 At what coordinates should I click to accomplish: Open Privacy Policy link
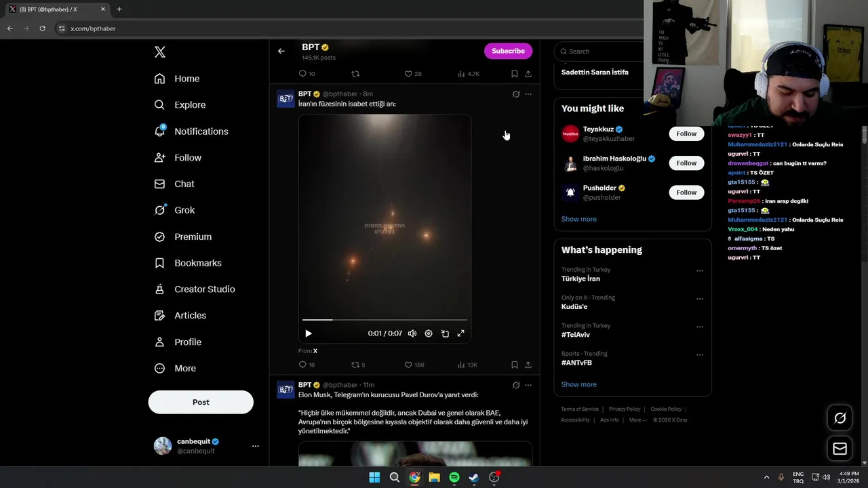625,409
